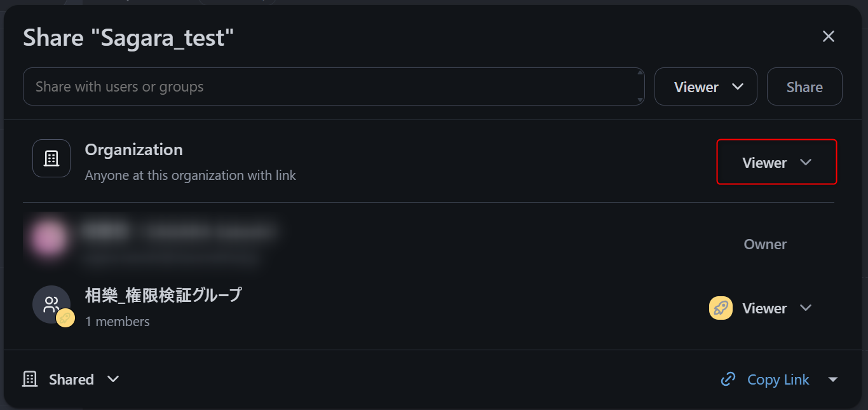Open the Viewer dropdown for 相樂_権限検証グループ
Viewport: 868px width, 410px height.
(776, 308)
